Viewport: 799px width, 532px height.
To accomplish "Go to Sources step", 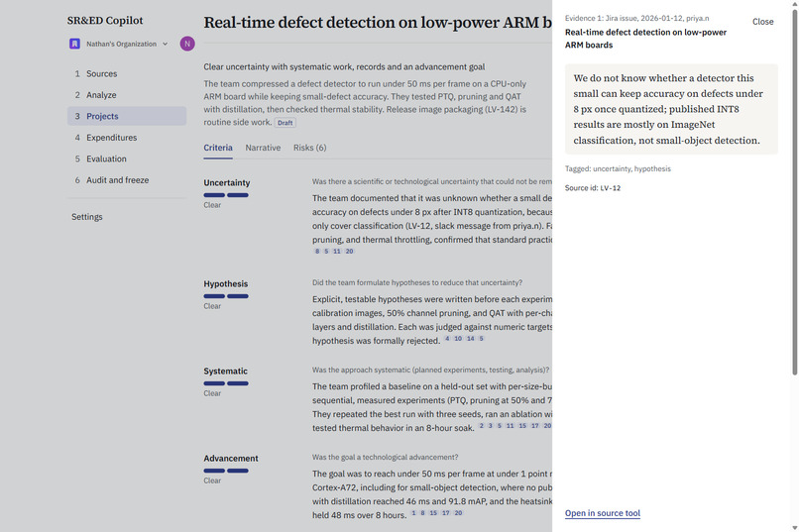I will coord(127,74).
